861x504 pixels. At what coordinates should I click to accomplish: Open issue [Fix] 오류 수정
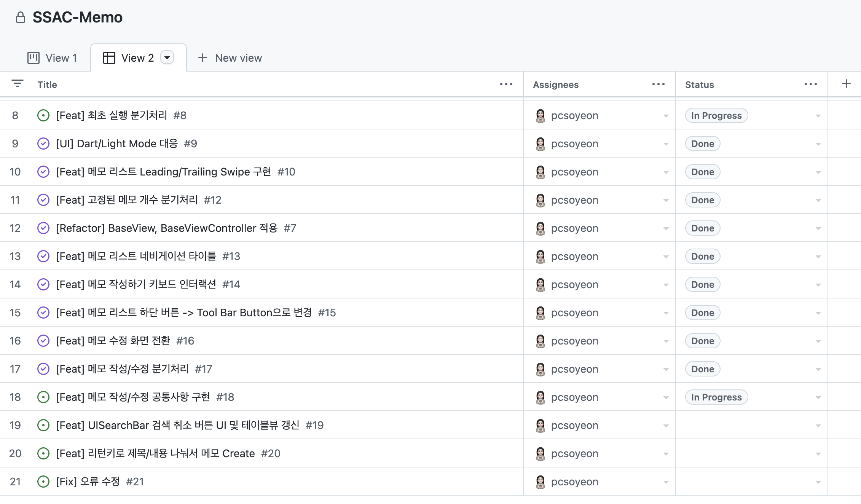click(x=88, y=482)
